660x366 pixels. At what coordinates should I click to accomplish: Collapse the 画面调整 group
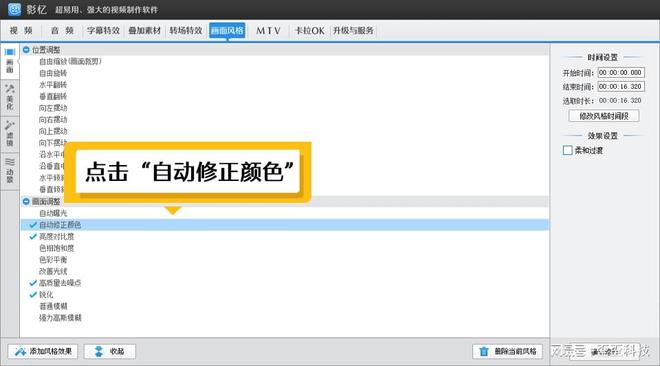(26, 202)
